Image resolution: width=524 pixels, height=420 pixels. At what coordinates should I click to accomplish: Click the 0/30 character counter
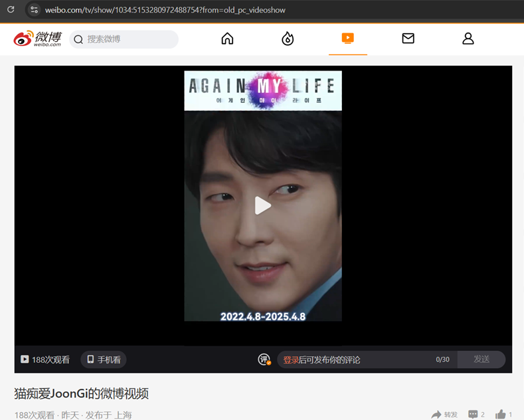(442, 360)
